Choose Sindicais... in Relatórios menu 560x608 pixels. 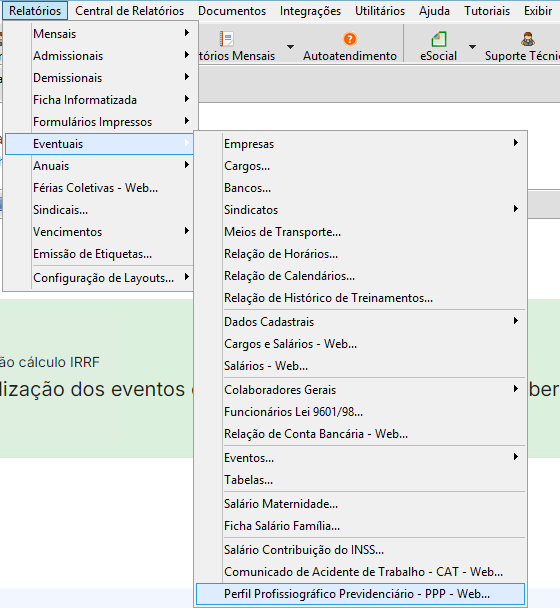pyautogui.click(x=99, y=210)
